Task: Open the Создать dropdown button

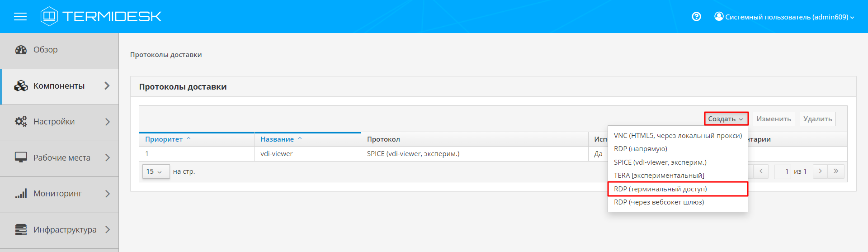Action: click(x=726, y=119)
